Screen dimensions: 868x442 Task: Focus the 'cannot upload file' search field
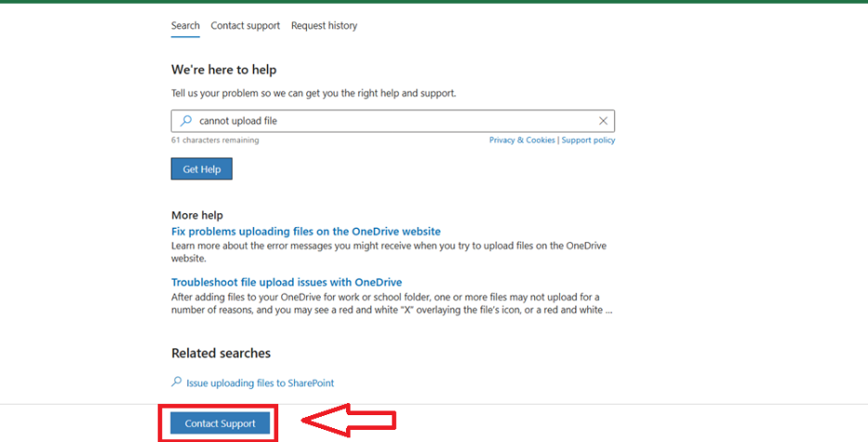(393, 120)
